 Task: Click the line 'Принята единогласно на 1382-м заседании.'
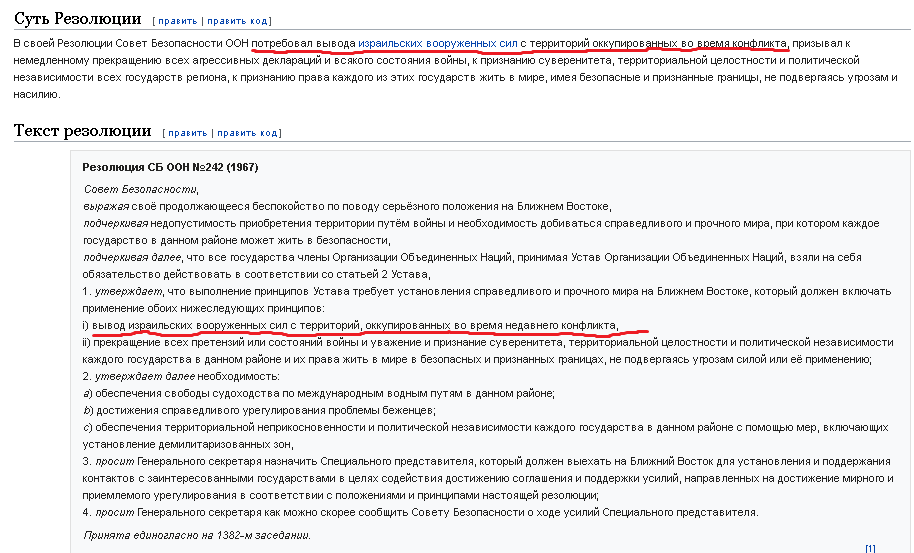coord(197,535)
